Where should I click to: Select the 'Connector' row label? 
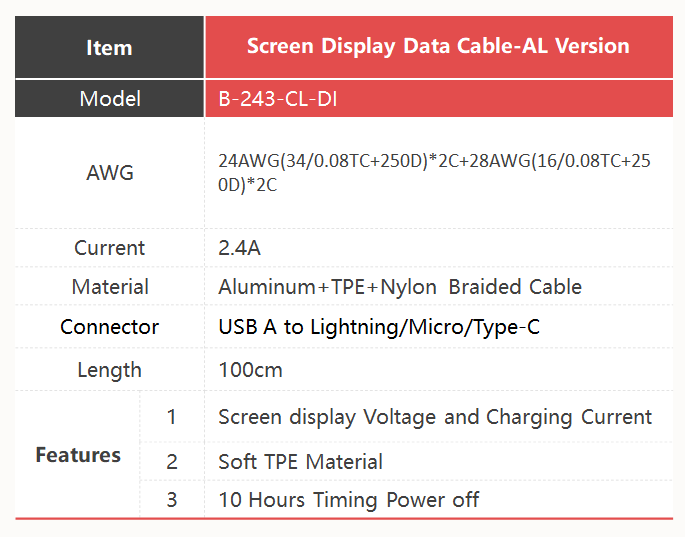tap(109, 327)
